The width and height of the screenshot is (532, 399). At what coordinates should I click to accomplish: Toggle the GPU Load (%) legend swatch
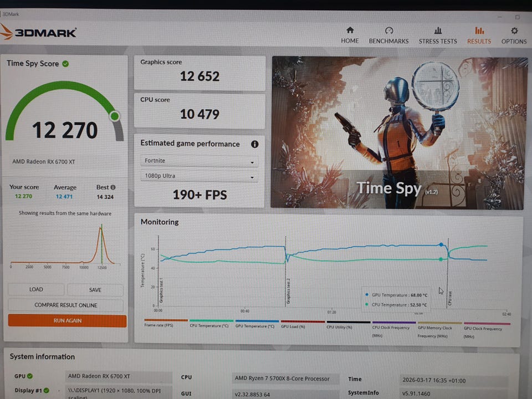[303, 321]
